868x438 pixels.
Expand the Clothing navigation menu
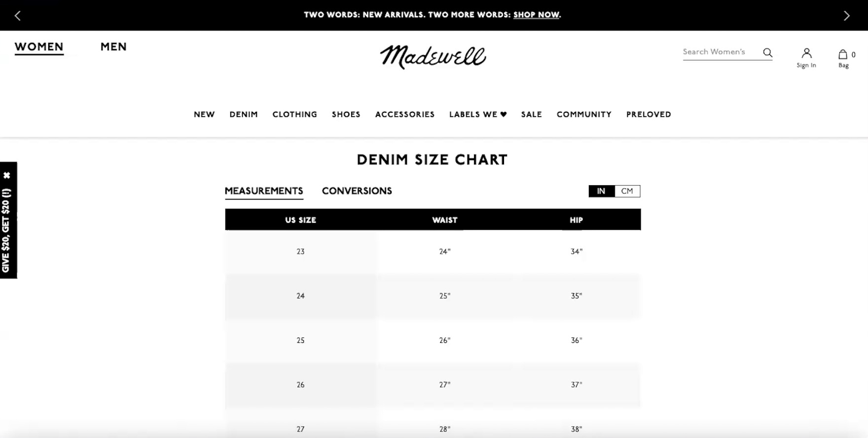coord(294,114)
